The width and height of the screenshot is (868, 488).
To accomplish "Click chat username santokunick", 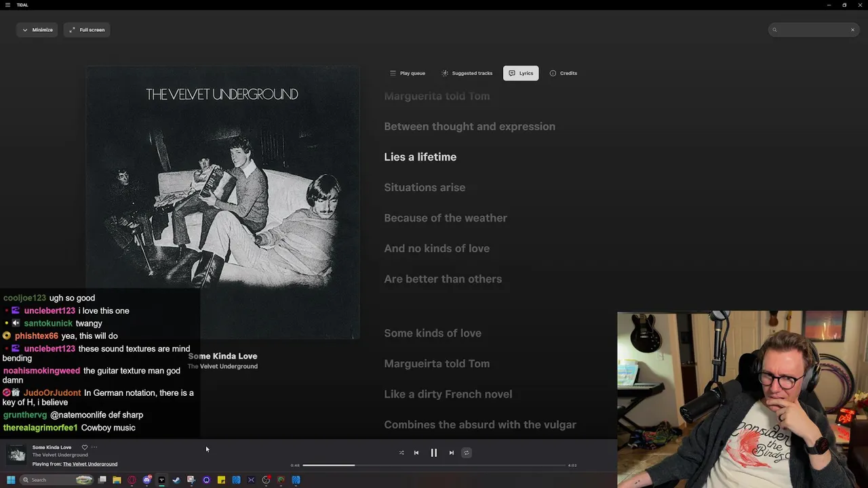I will click(48, 324).
